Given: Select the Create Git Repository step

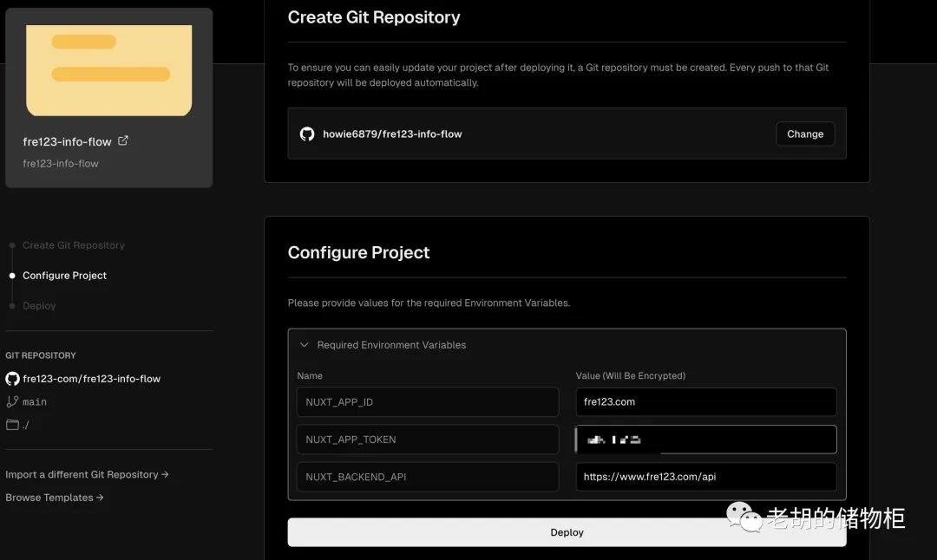Looking at the screenshot, I should tap(74, 244).
